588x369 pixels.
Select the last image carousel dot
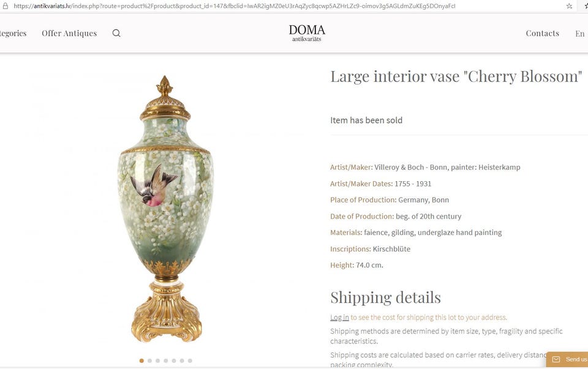pyautogui.click(x=190, y=361)
